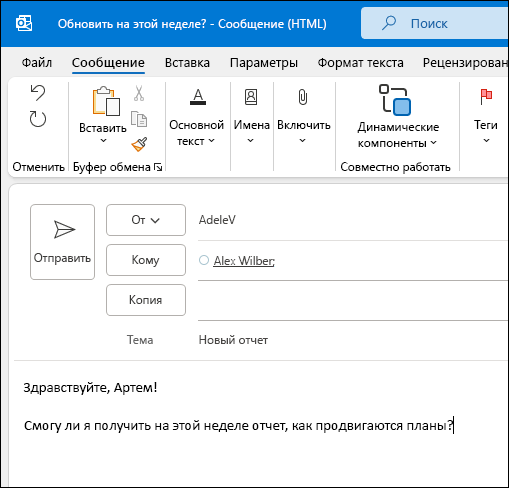Click the search magnifier icon
Image resolution: width=509 pixels, height=488 pixels.
(389, 23)
